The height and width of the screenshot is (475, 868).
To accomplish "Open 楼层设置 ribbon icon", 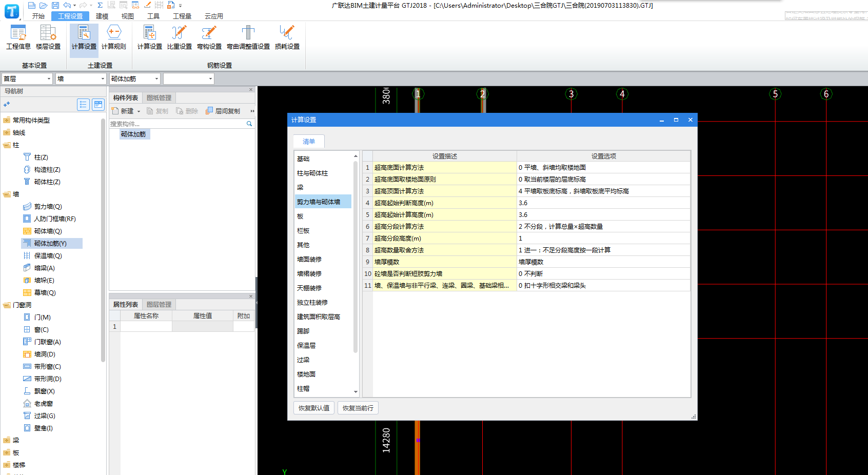I will point(48,37).
